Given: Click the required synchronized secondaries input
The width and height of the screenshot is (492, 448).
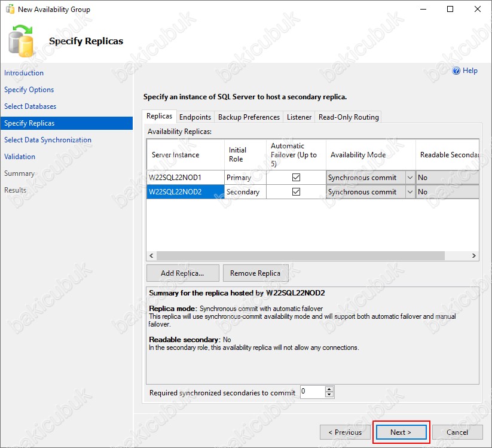Looking at the screenshot, I should point(313,392).
